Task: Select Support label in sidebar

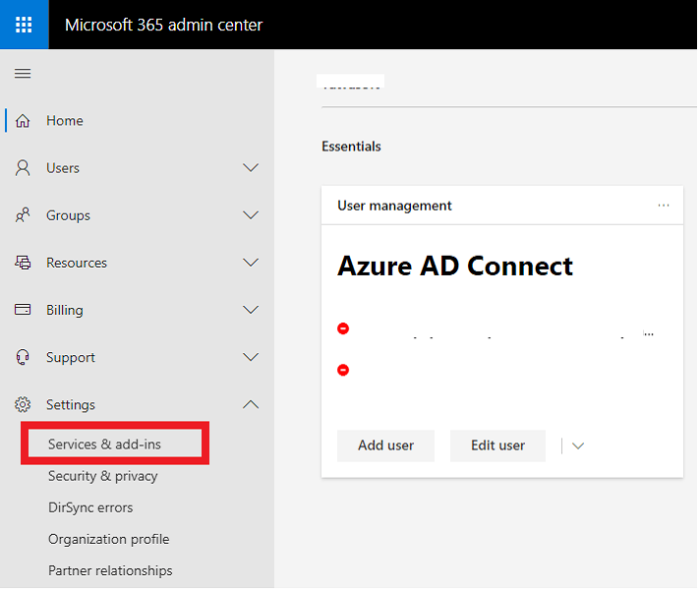Action: [x=71, y=358]
